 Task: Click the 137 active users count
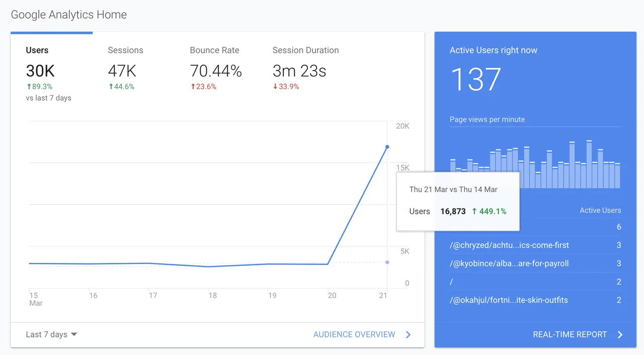point(475,79)
